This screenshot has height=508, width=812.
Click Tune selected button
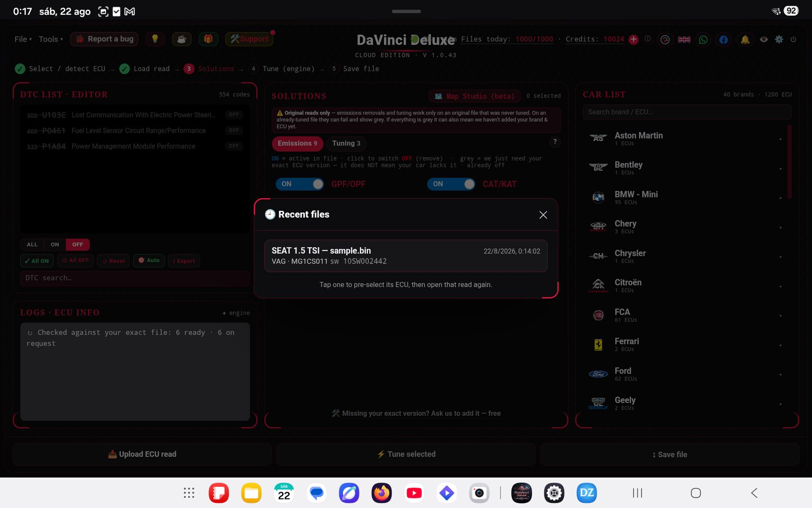click(x=406, y=454)
